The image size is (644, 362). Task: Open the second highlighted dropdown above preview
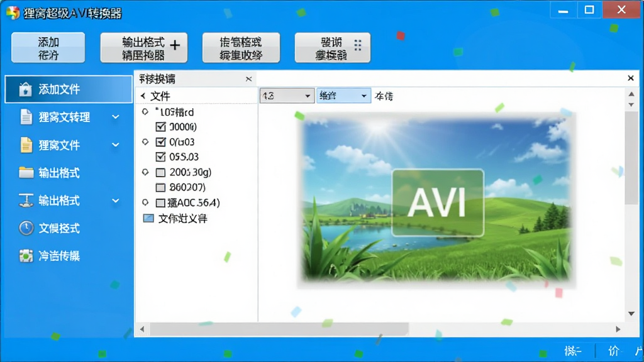[x=343, y=96]
